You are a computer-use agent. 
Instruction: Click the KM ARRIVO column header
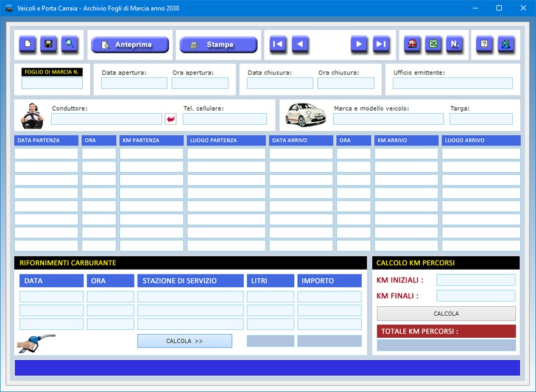coord(406,141)
